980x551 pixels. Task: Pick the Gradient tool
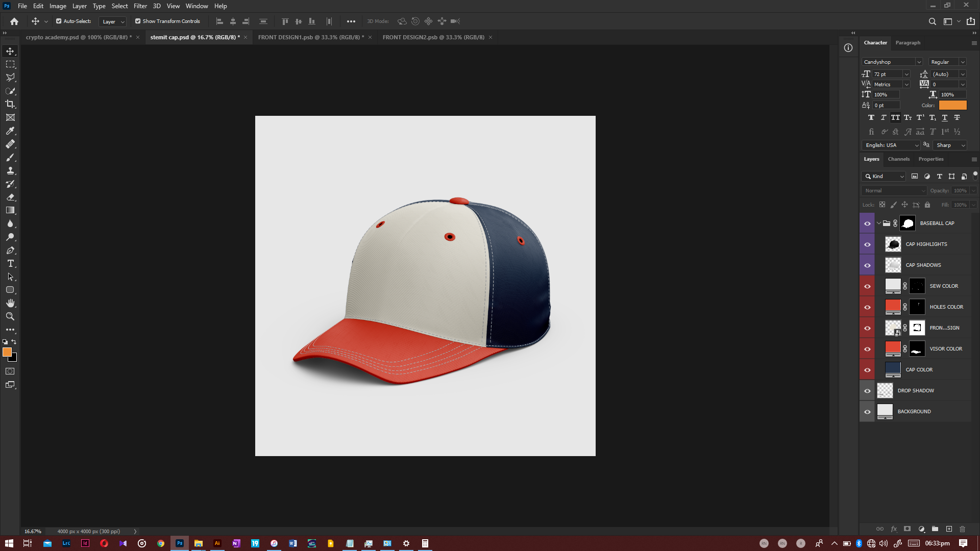tap(10, 210)
